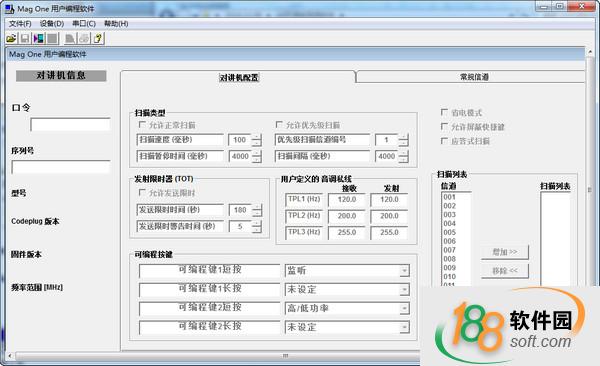Screen dimensions: 600x366
Task: Click the horizontal scrollbar at window bottom
Action: 214,356
